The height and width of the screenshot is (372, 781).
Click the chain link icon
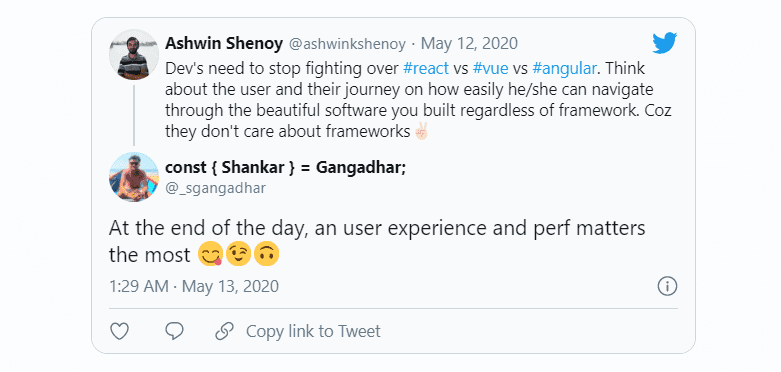[x=225, y=331]
